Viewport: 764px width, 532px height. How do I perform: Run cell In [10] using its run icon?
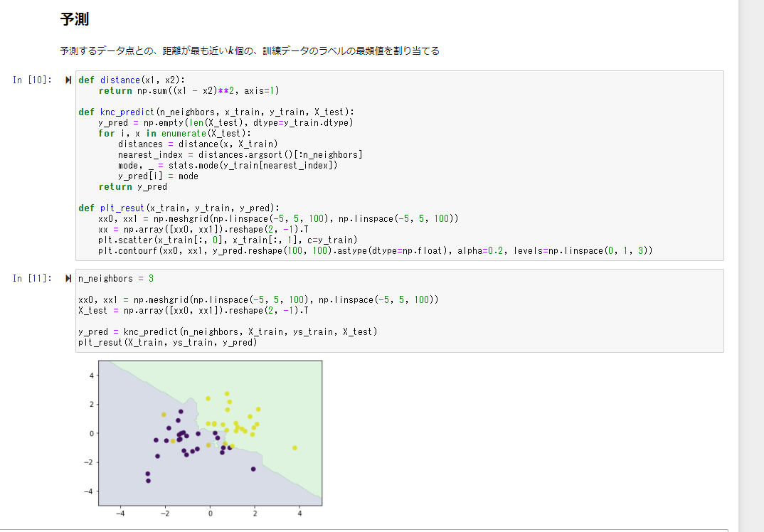68,80
